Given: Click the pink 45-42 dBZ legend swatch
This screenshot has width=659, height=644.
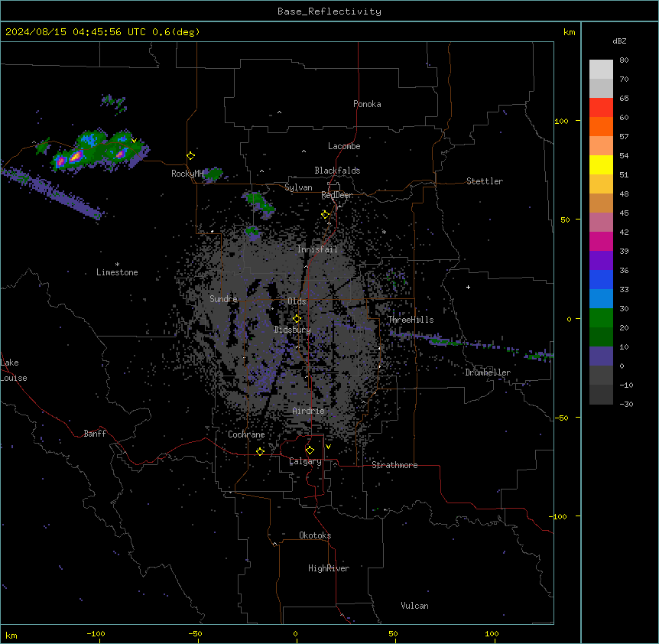Looking at the screenshot, I should [601, 222].
